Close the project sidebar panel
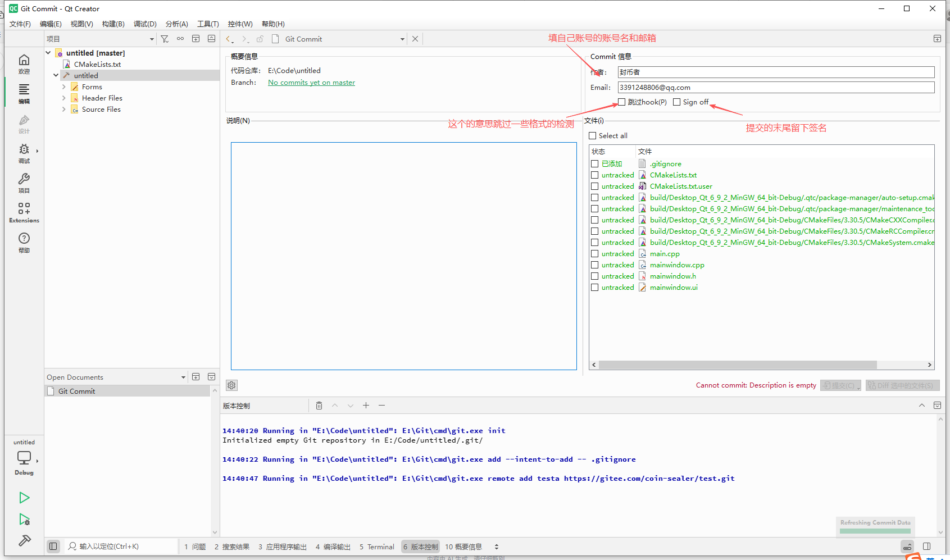The width and height of the screenshot is (950, 560). (211, 39)
